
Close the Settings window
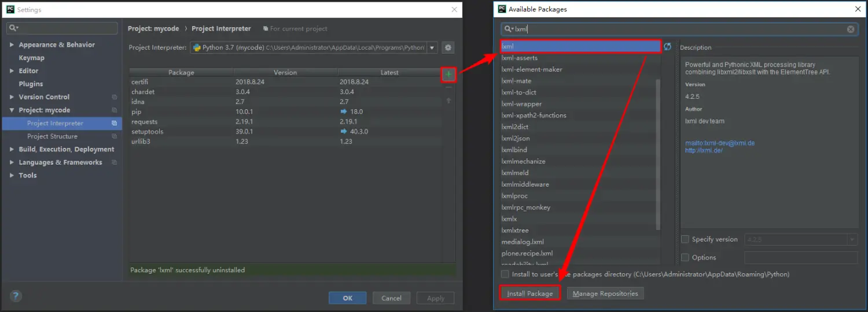[x=454, y=10]
